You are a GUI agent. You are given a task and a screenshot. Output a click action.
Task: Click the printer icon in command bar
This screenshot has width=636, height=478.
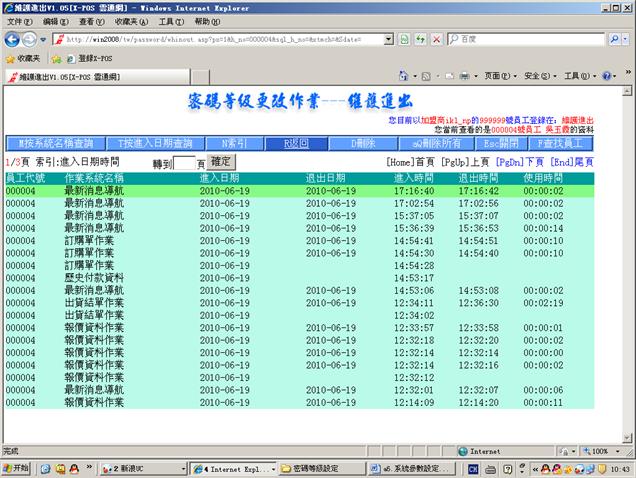(x=463, y=76)
